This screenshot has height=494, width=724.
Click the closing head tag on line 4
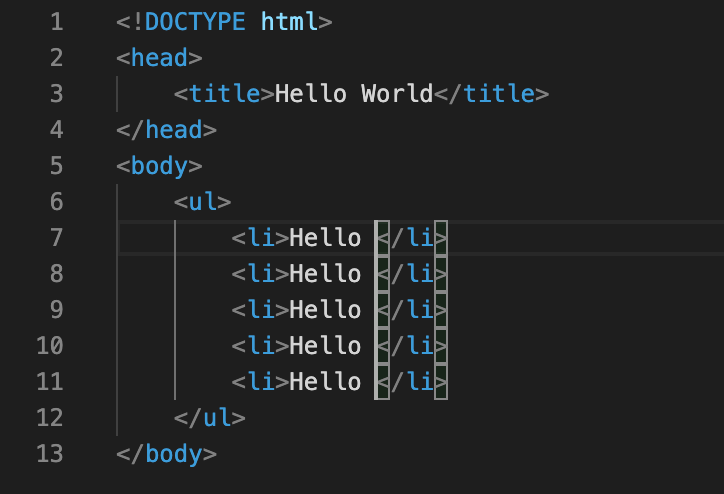pyautogui.click(x=166, y=129)
